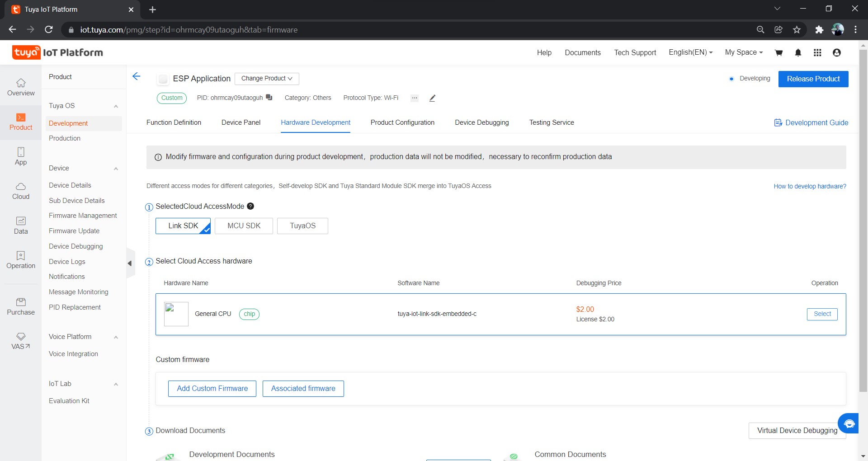Open the Tech Support header link

pyautogui.click(x=635, y=53)
